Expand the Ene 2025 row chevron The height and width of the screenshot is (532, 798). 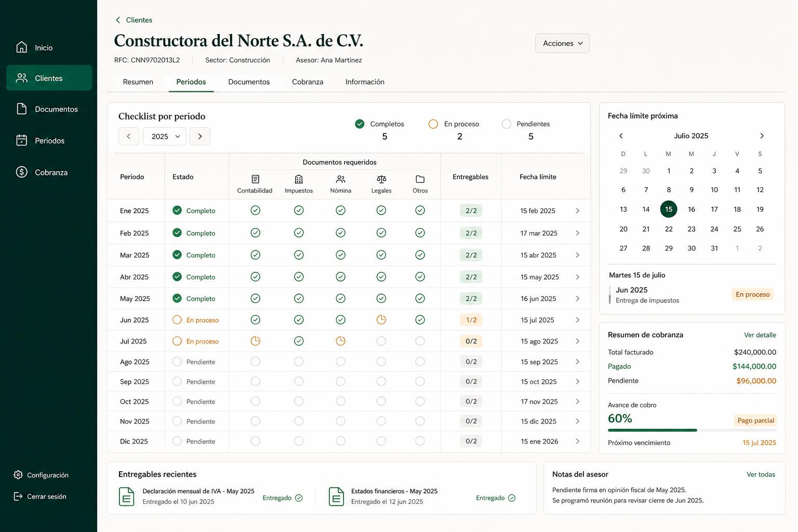pos(577,210)
